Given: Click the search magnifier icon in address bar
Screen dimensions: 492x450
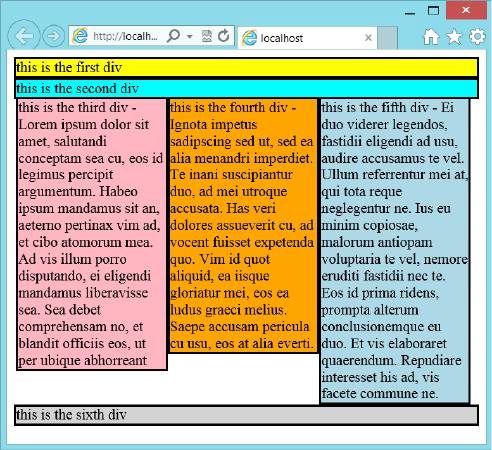Looking at the screenshot, I should (173, 36).
